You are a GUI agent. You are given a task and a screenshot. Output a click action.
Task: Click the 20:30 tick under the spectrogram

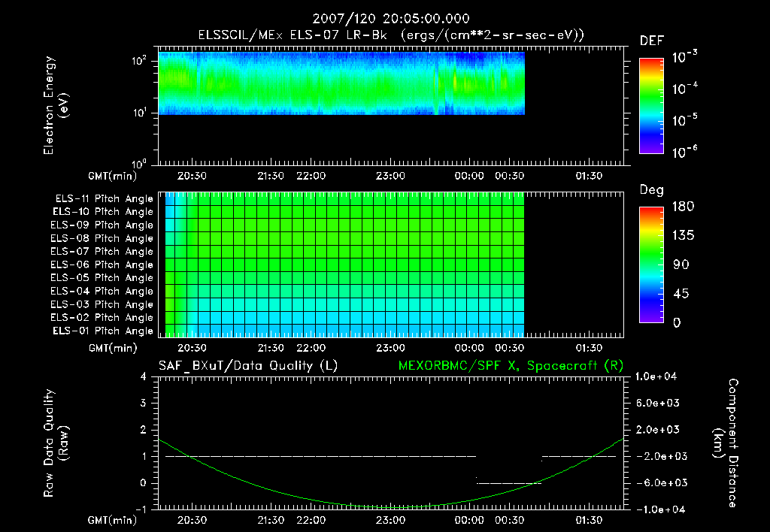pos(192,176)
